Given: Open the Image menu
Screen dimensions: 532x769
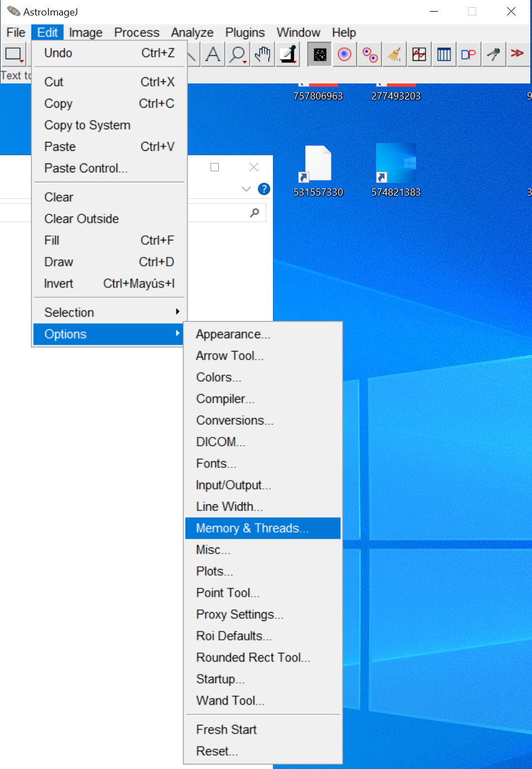Looking at the screenshot, I should (x=86, y=33).
